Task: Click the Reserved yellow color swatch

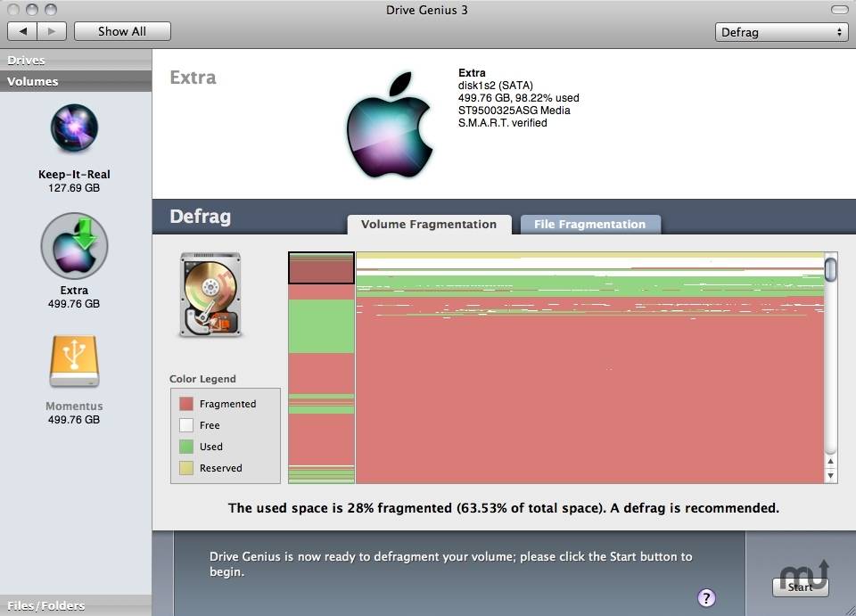Action: point(186,468)
